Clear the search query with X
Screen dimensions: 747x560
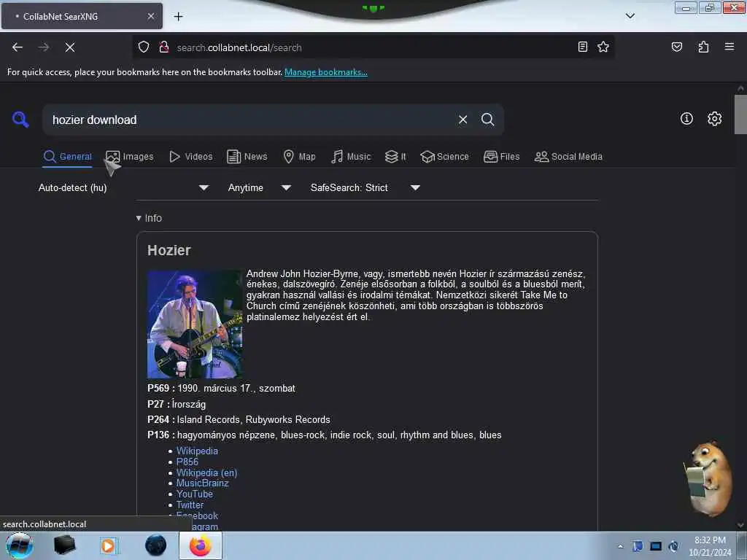[462, 120]
